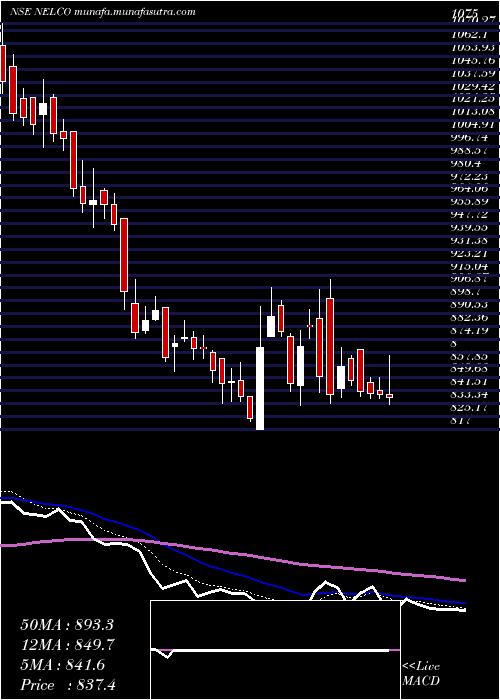The image size is (500, 700).
Task: Select the 1013.08 price level label
Action: (473, 112)
